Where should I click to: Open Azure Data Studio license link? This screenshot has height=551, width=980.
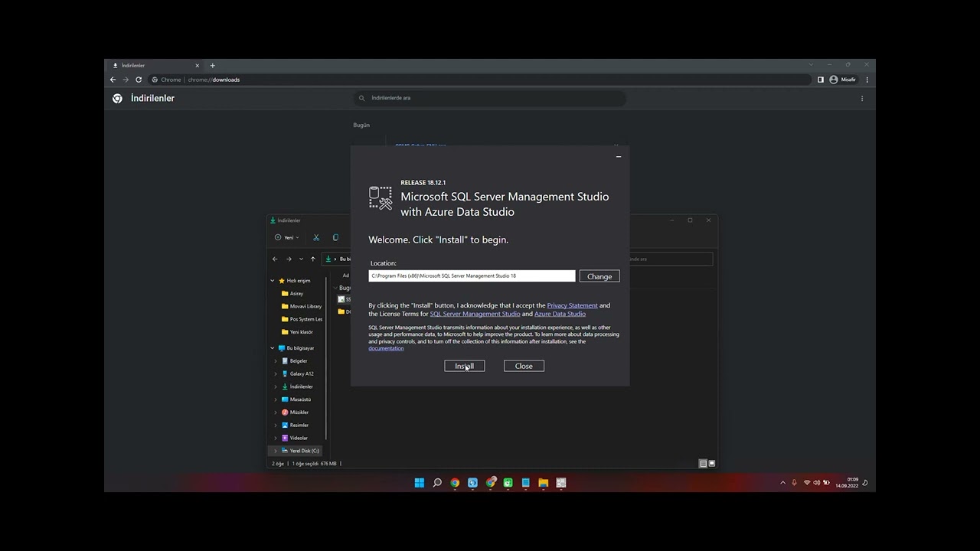click(560, 314)
